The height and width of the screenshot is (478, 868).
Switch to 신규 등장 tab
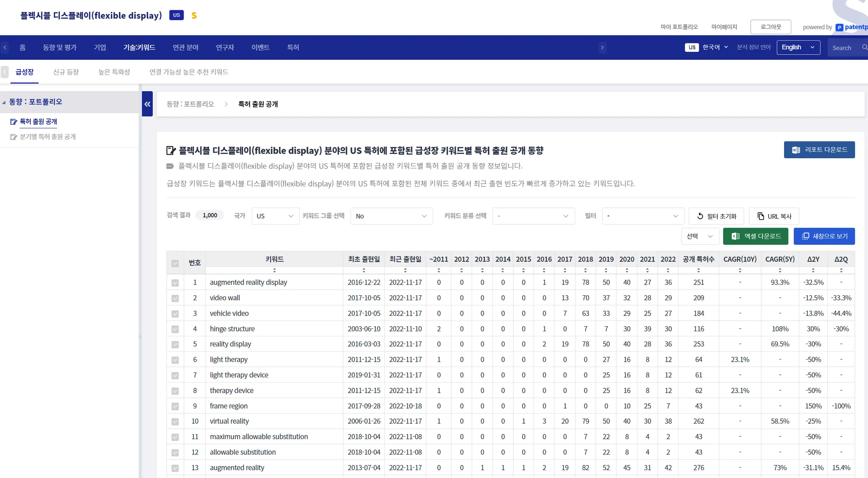66,72
